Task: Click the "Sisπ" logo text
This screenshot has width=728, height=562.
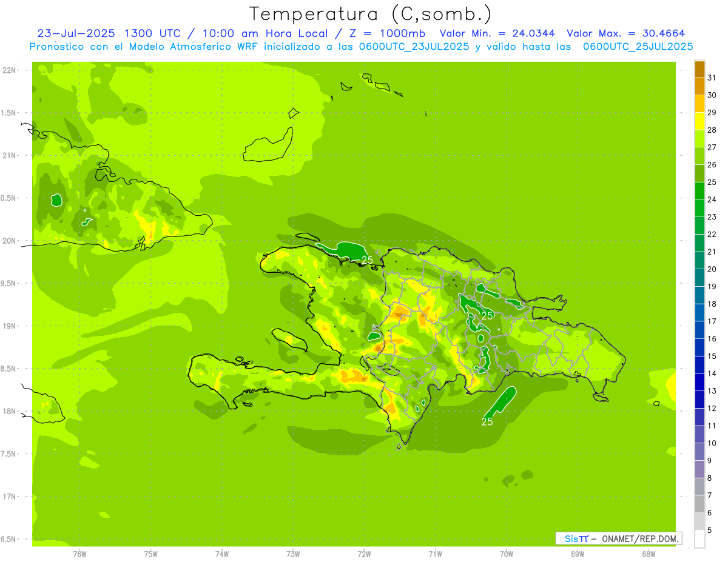Action: pos(576,538)
